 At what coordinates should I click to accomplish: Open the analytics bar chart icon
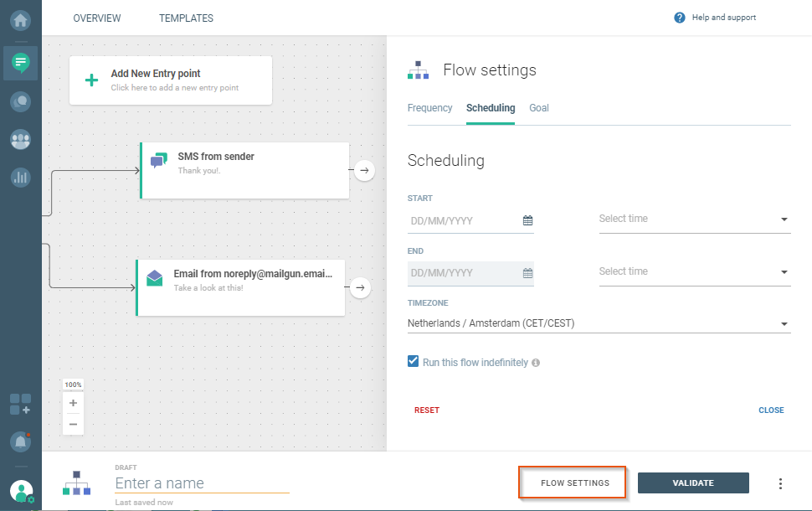coord(21,178)
